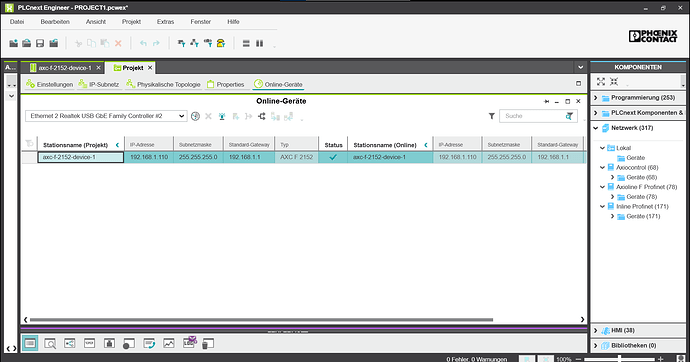Pin the Online-Geräte editor panel

547,101
